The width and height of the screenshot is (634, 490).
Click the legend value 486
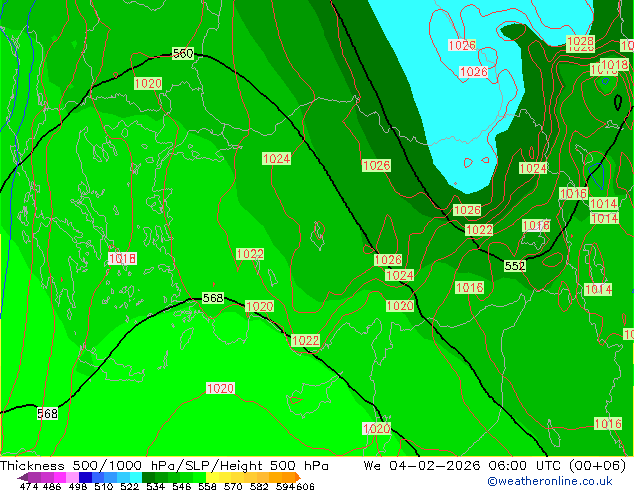pyautogui.click(x=52, y=486)
